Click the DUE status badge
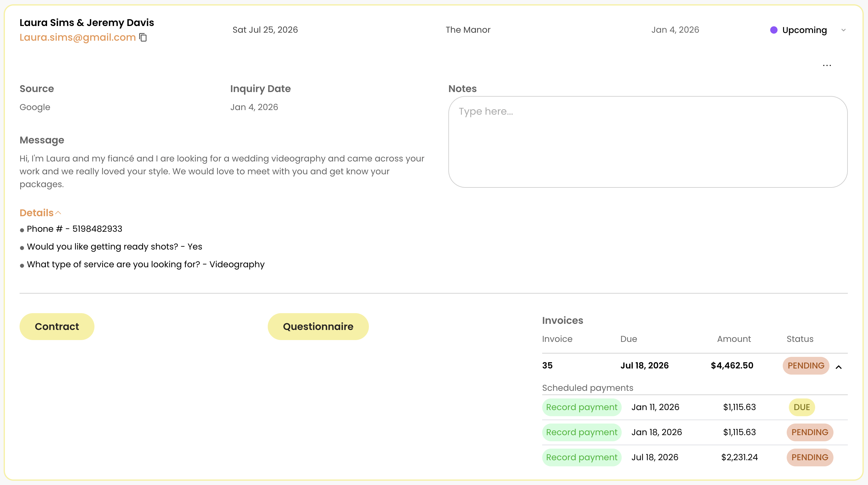Viewport: 868px width, 485px height. click(x=801, y=407)
